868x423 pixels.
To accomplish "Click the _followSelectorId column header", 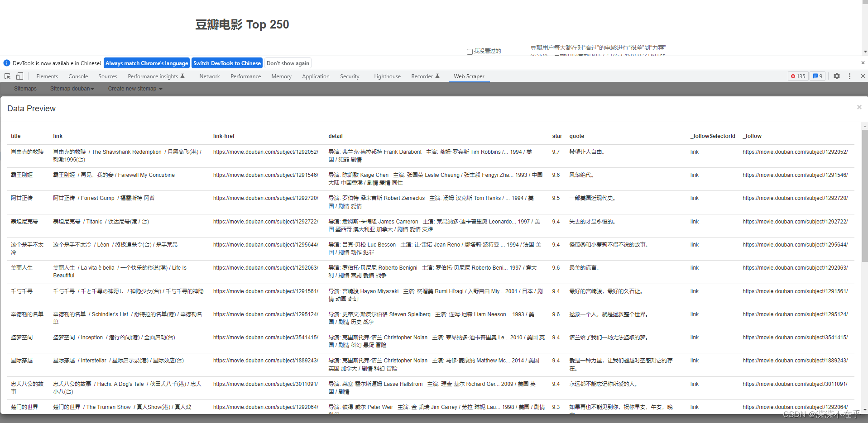I will point(713,136).
